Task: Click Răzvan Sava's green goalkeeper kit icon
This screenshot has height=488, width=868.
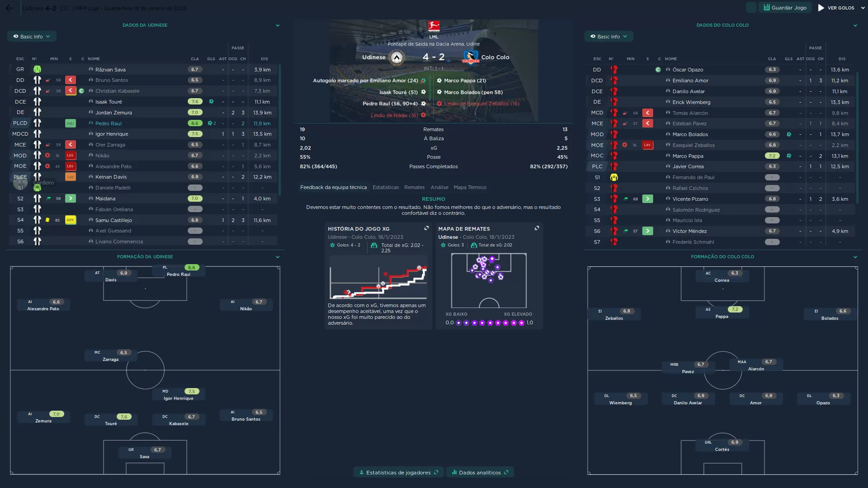Action: 37,70
